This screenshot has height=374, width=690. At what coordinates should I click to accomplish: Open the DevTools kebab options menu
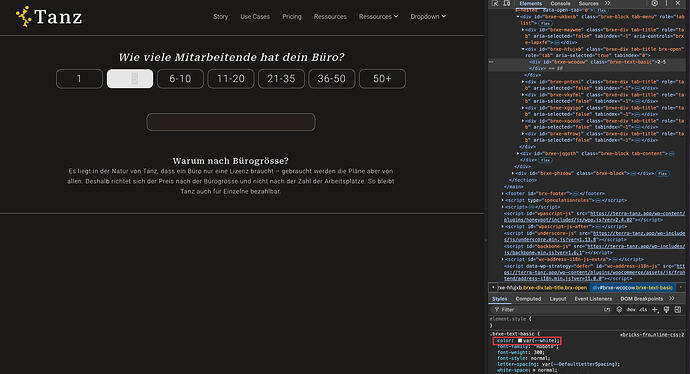coord(666,3)
